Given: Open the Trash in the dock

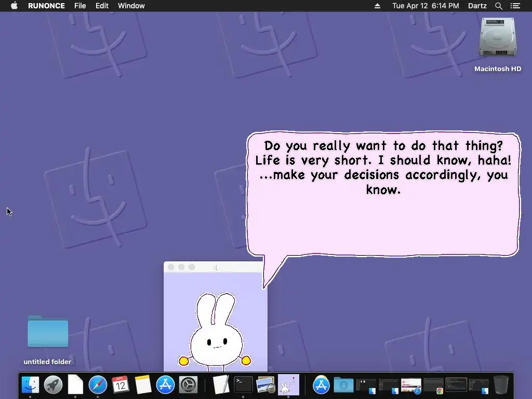Looking at the screenshot, I should coord(501,385).
